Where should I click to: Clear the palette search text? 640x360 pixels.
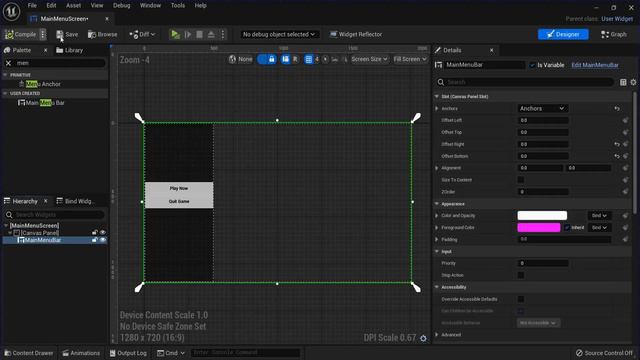click(x=8, y=63)
